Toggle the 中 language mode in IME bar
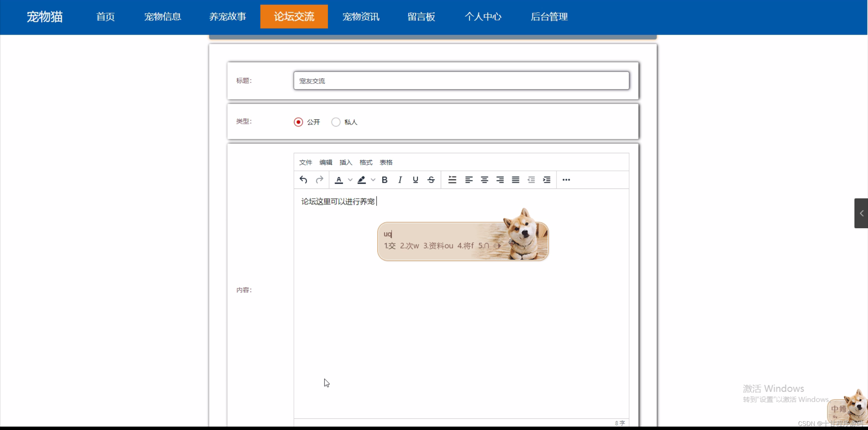Screen dimensions: 868x430 click(x=835, y=409)
